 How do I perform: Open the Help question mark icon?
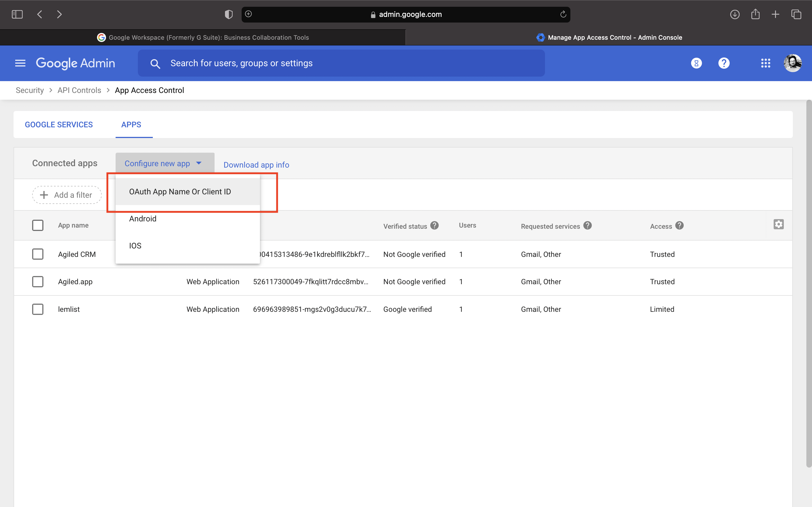point(724,63)
